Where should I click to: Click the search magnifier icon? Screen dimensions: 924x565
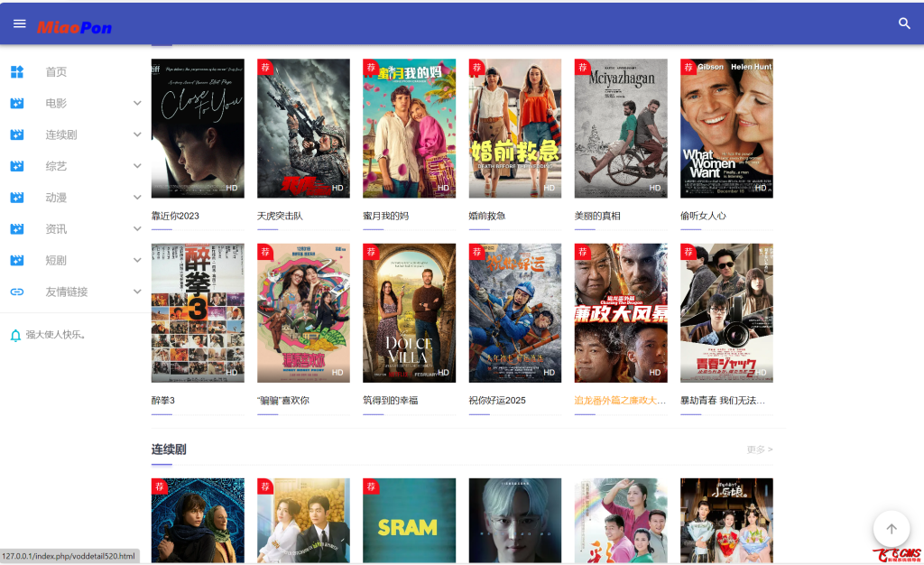click(904, 23)
